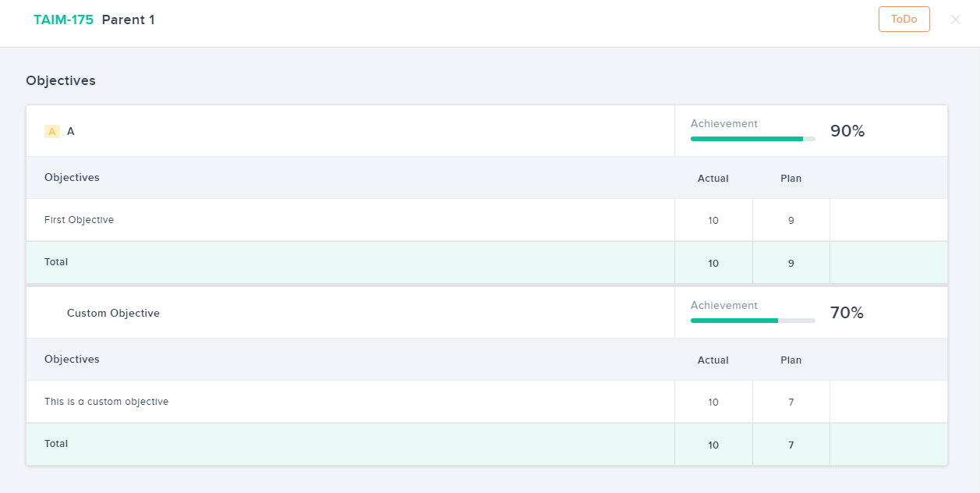Screen dimensions: 980x493
Task: Click the ToDo status button
Action: point(904,20)
